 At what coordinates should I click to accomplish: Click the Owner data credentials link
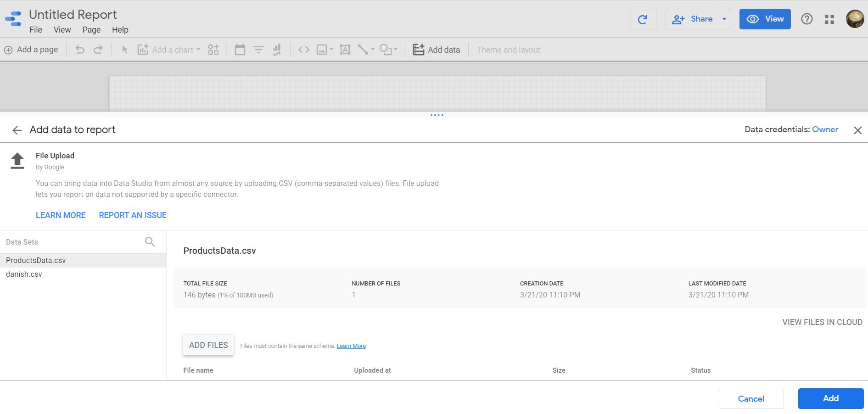coord(825,129)
